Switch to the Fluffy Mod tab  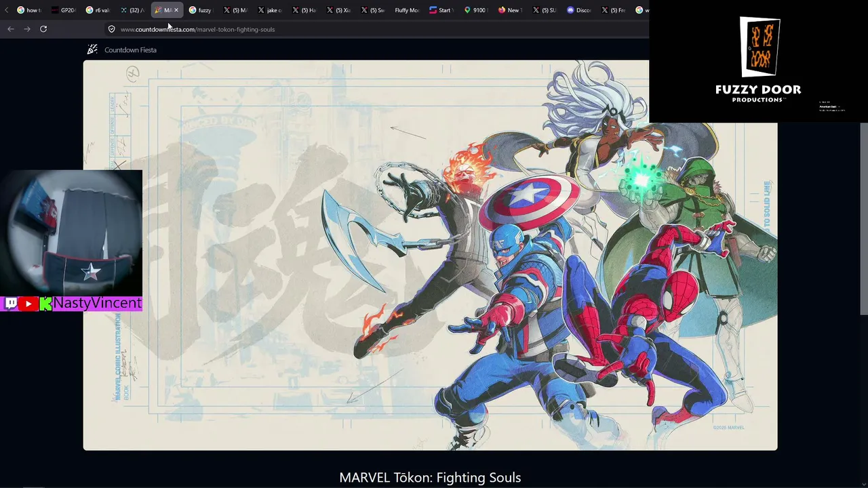[407, 10]
